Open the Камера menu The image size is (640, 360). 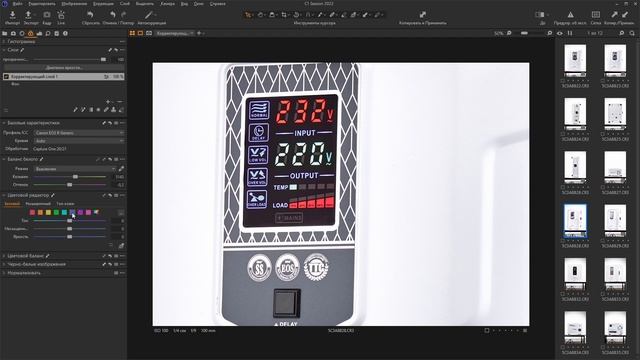tap(167, 4)
